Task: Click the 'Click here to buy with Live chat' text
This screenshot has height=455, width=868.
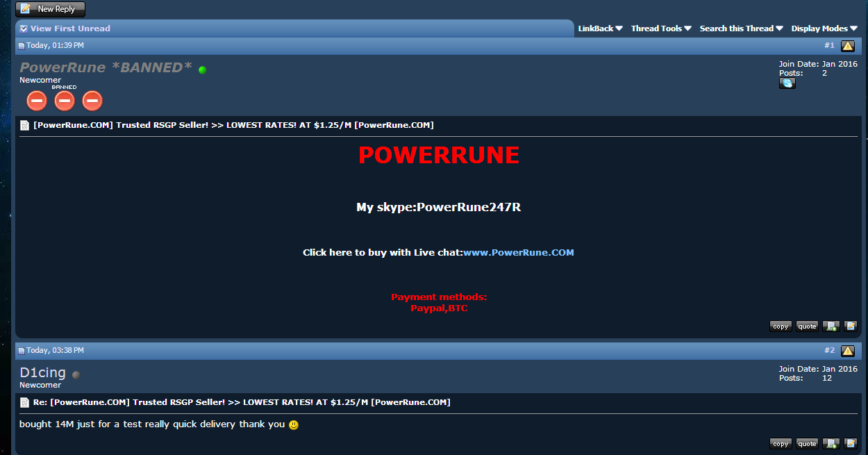Action: [382, 252]
